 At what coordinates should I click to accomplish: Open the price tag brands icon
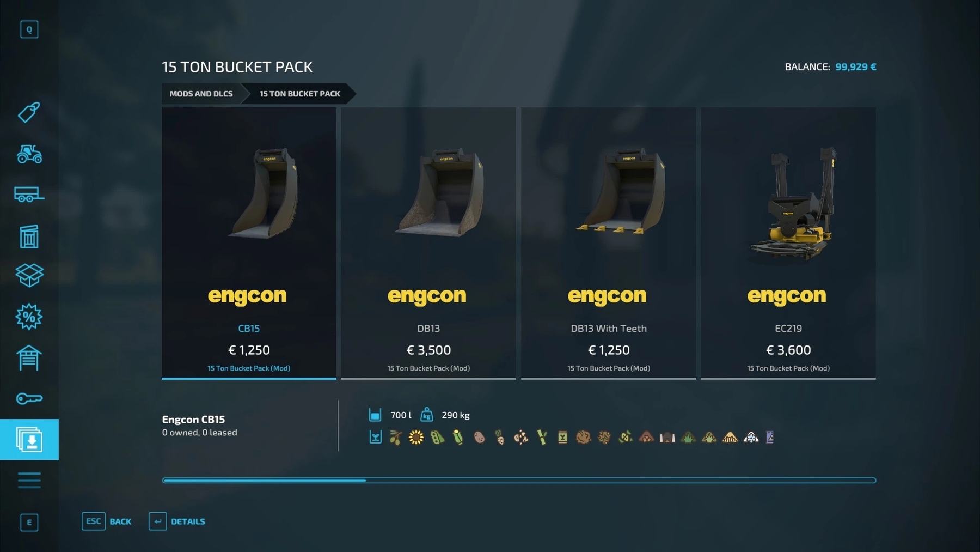coord(29,112)
